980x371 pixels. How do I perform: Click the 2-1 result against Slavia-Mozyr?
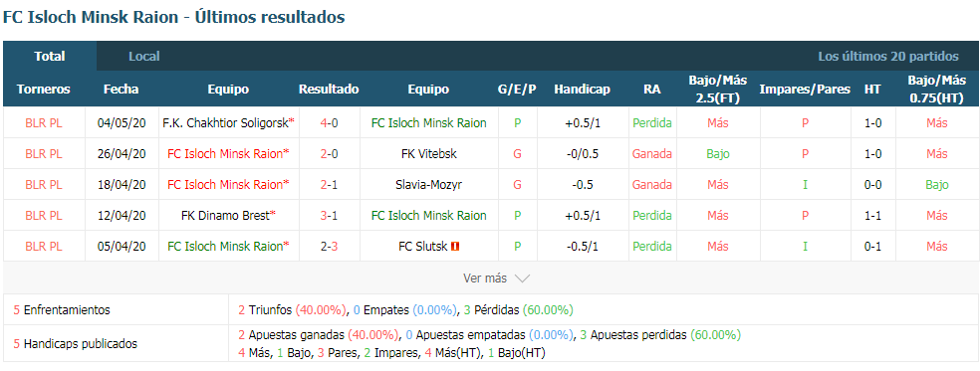tap(329, 185)
